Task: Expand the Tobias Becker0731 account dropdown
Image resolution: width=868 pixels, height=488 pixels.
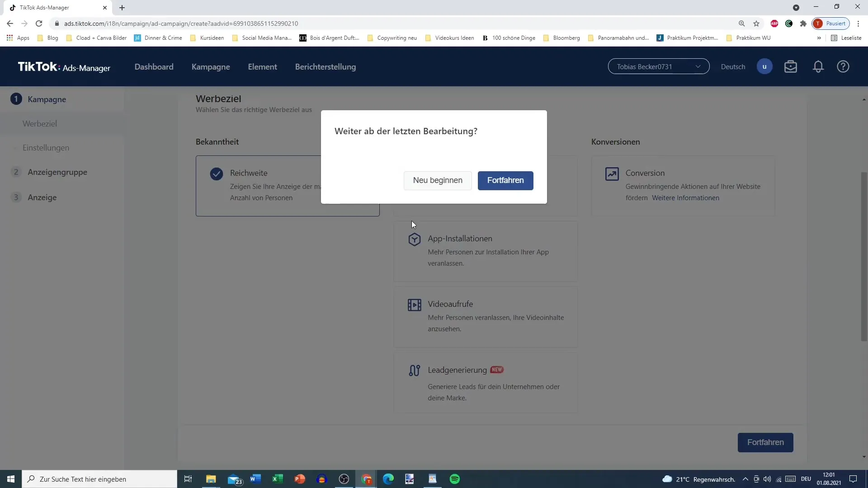Action: [x=659, y=66]
